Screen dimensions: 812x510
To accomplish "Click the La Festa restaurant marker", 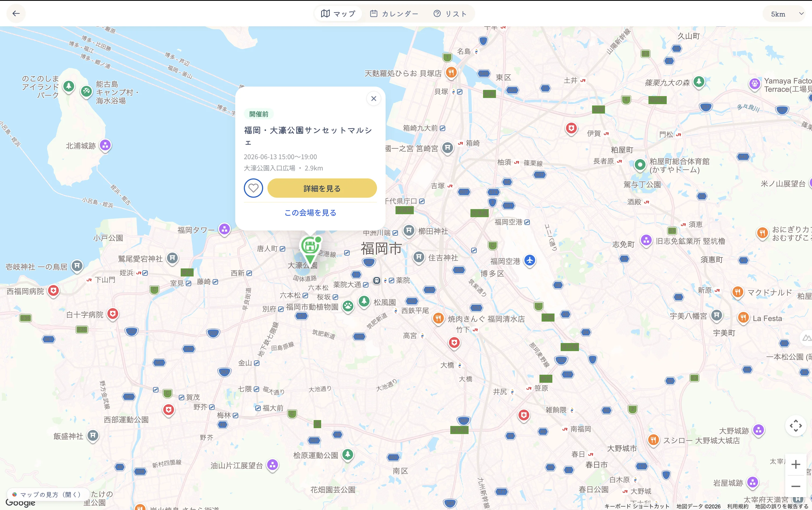I will coord(743,318).
